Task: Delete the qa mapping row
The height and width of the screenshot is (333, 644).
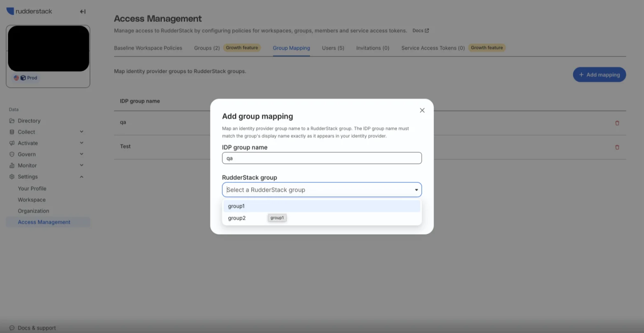Action: [x=617, y=123]
